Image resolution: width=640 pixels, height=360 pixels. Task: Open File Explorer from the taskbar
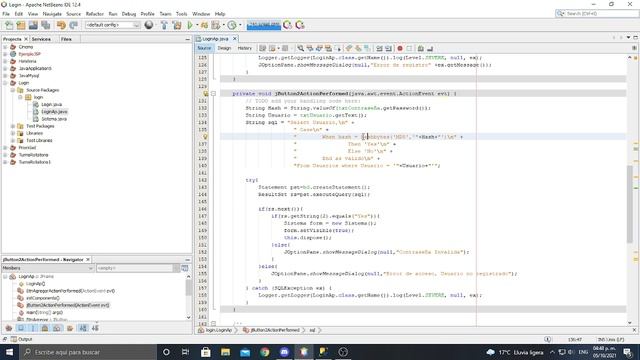[x=225, y=352]
